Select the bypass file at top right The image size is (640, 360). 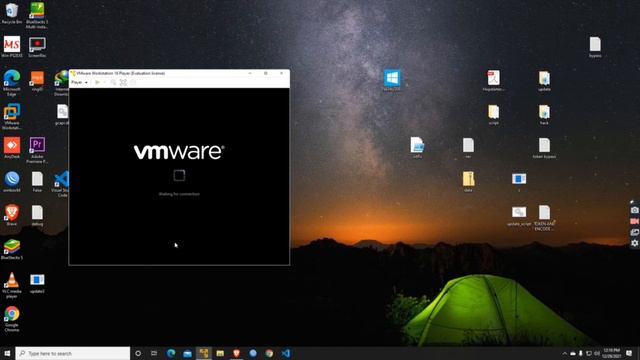coord(595,47)
